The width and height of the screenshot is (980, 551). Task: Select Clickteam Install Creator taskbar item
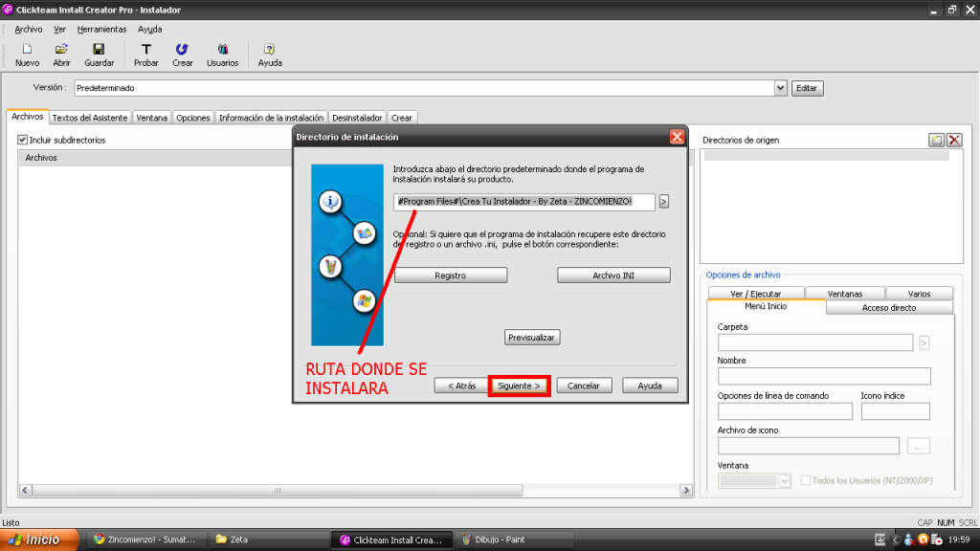click(390, 540)
